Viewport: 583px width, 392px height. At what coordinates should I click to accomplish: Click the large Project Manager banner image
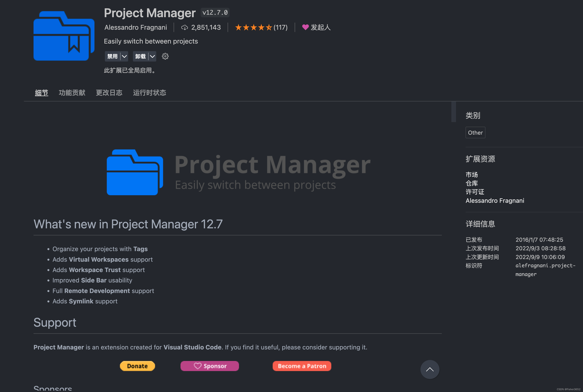(x=238, y=172)
